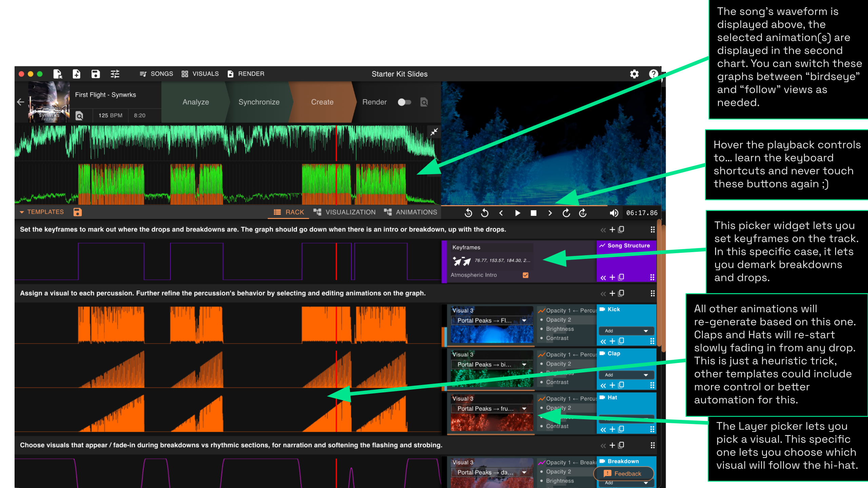
Task: Open app preferences via the gear icon
Action: pyautogui.click(x=634, y=74)
